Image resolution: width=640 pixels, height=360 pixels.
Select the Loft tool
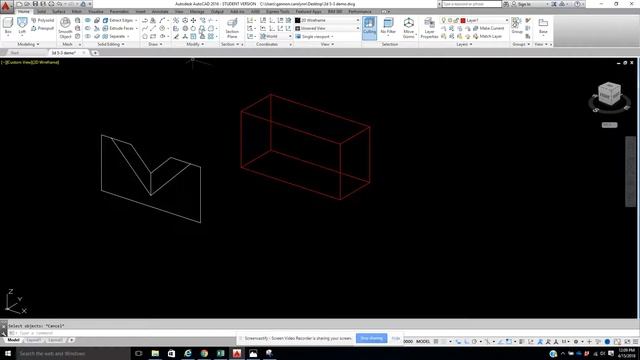point(22,27)
